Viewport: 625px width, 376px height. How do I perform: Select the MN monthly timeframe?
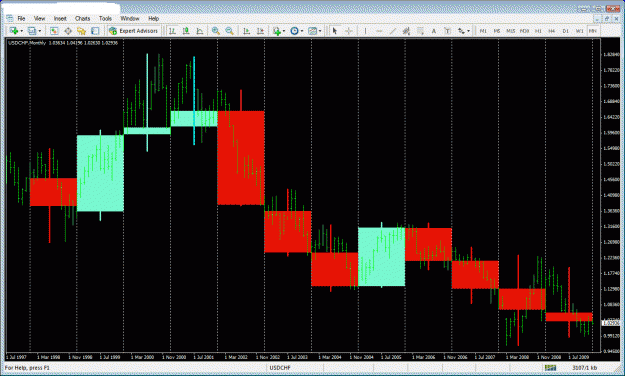[593, 31]
